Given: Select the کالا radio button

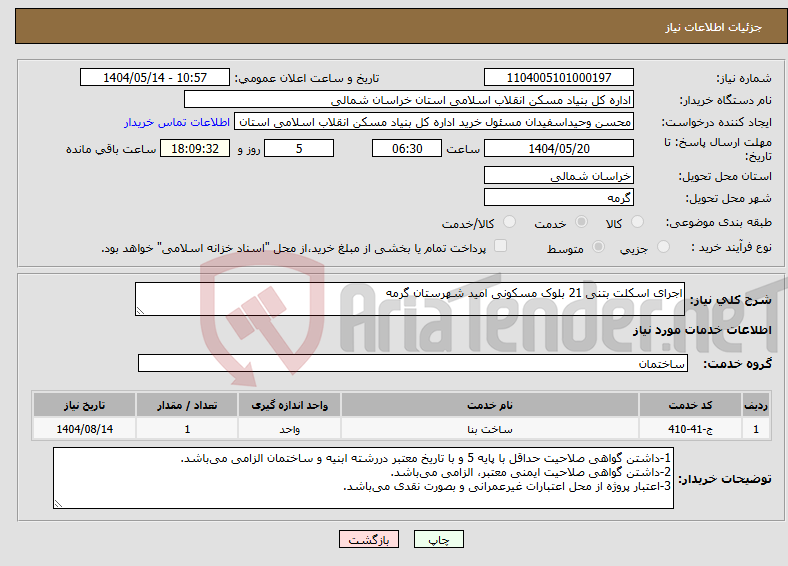Looking at the screenshot, I should pyautogui.click(x=637, y=222).
